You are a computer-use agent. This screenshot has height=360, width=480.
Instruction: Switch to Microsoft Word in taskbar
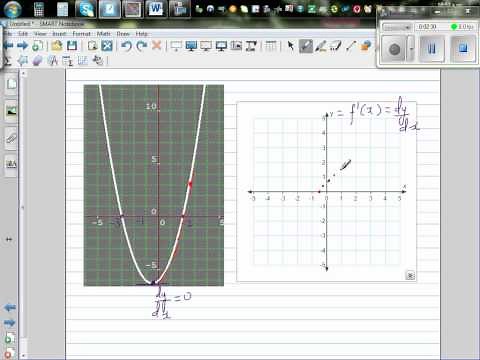[155, 9]
